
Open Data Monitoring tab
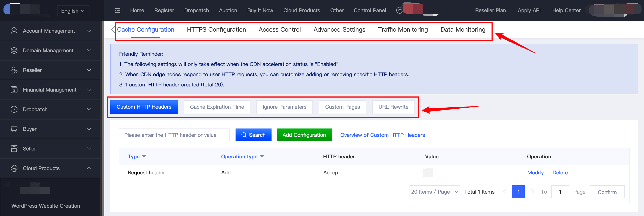coord(463,30)
